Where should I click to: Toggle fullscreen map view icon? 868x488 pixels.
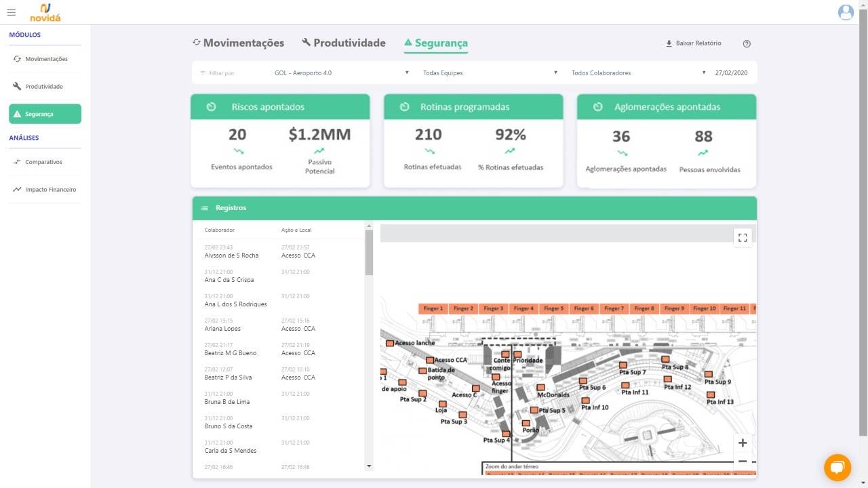click(743, 237)
